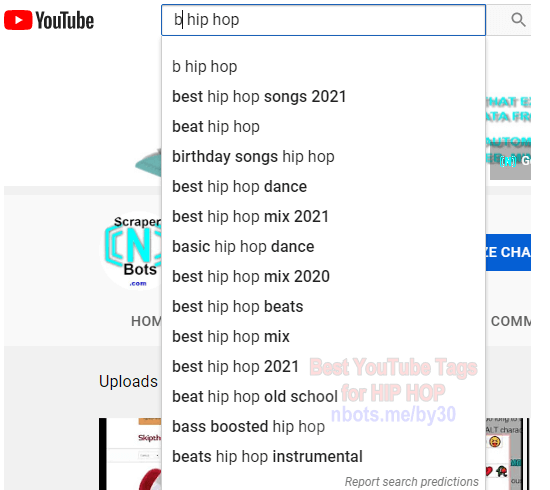Image resolution: width=550 pixels, height=490 pixels.
Task: Pick 'bass boosted hip hop' suggestion
Action: (323, 427)
